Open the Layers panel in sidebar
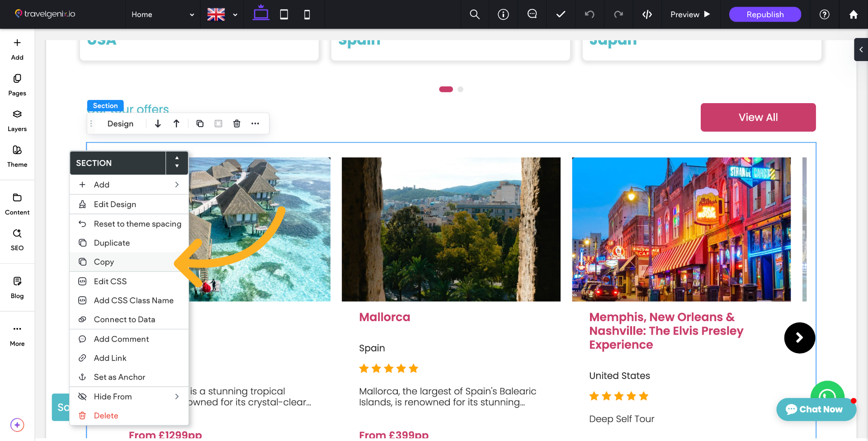Screen dimensions: 868x441 17,120
